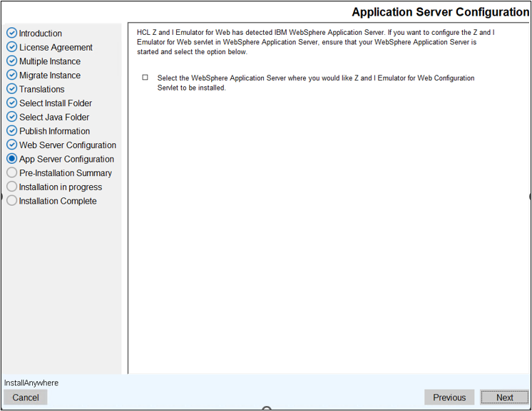This screenshot has height=411, width=532.
Task: Click the Select Java Folder checkmark icon
Action: 12,117
